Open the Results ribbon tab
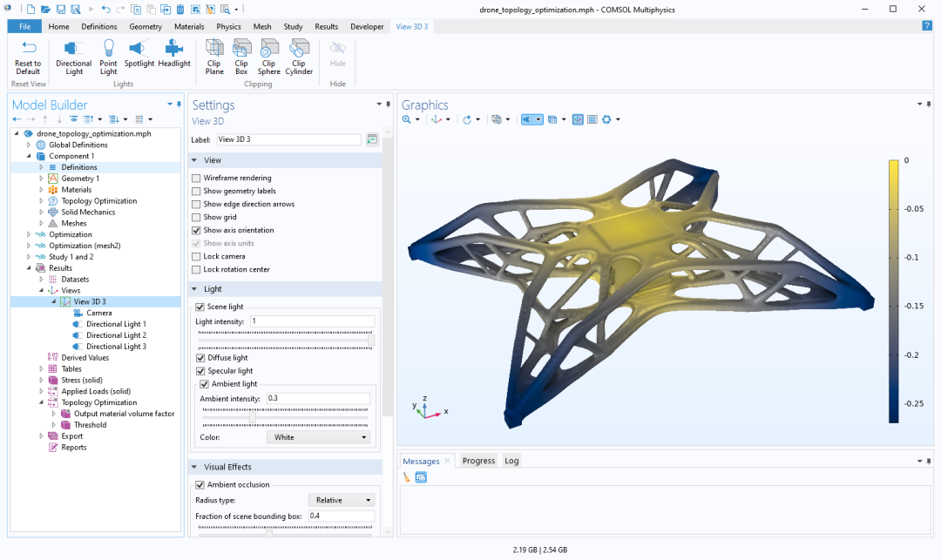 [x=327, y=26]
